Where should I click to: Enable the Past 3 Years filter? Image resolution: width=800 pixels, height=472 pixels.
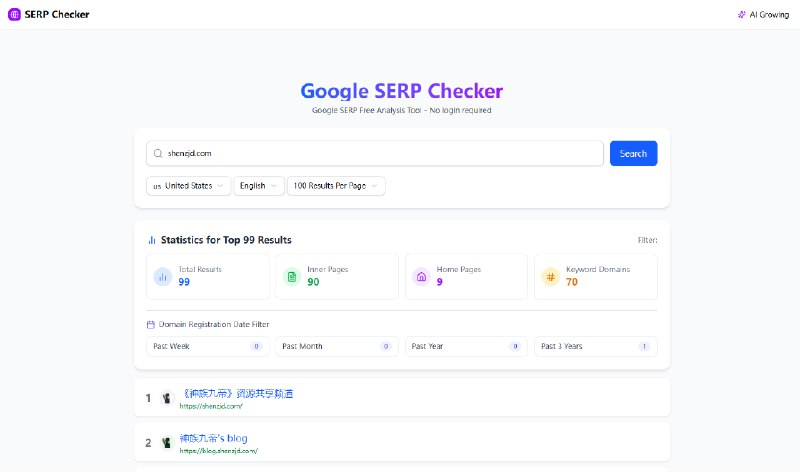[595, 346]
